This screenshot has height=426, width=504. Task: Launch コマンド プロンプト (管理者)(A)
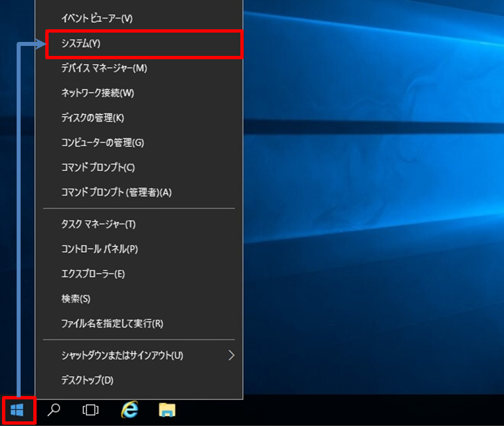139,192
